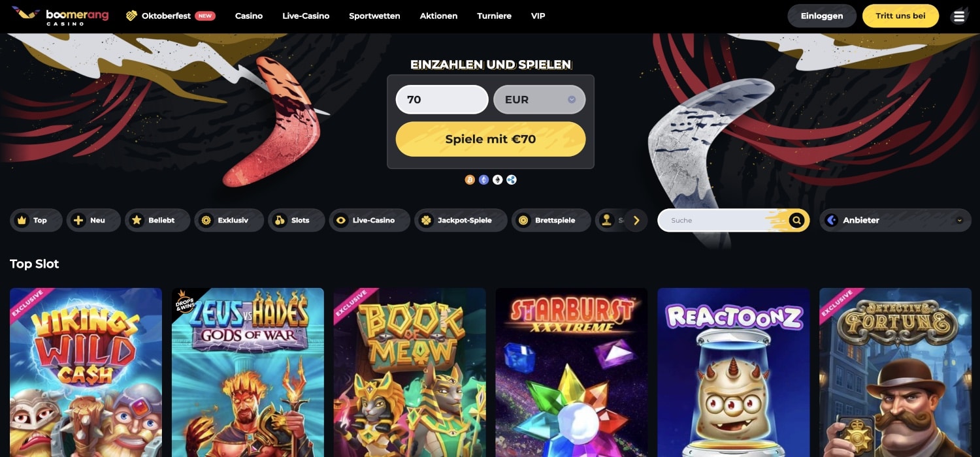Image resolution: width=980 pixels, height=457 pixels.
Task: Click the Boomerang Casino logo
Action: coord(60,16)
